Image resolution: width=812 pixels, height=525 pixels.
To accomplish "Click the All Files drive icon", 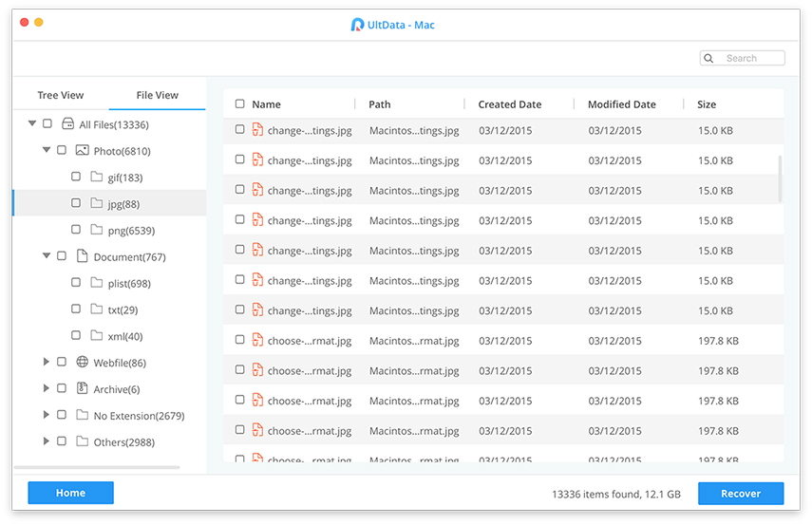I will [x=67, y=123].
